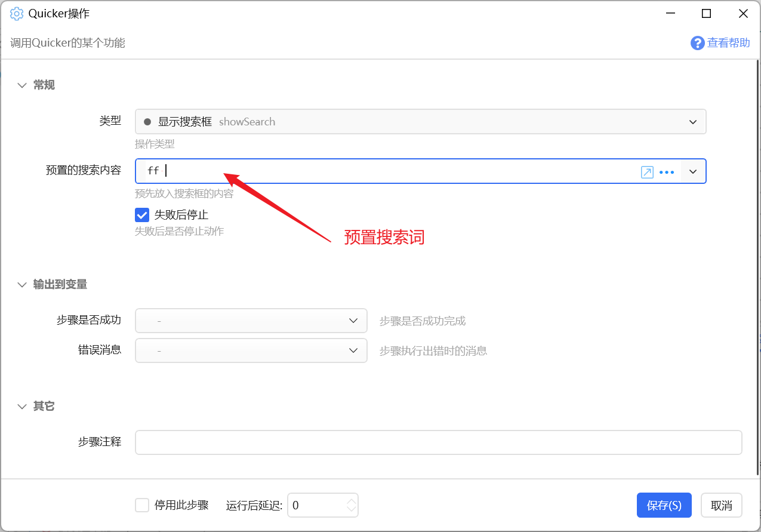Minimize the Quicker操作 window

(x=670, y=14)
